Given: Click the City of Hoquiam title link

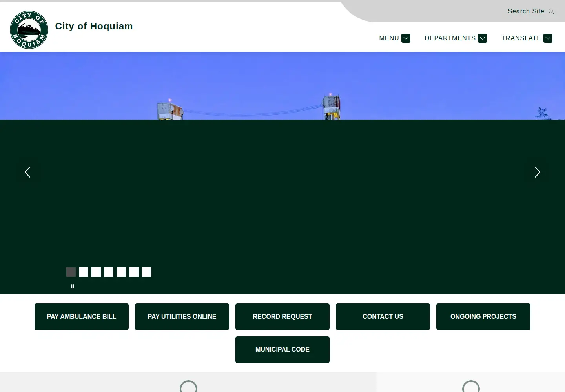Looking at the screenshot, I should [94, 26].
